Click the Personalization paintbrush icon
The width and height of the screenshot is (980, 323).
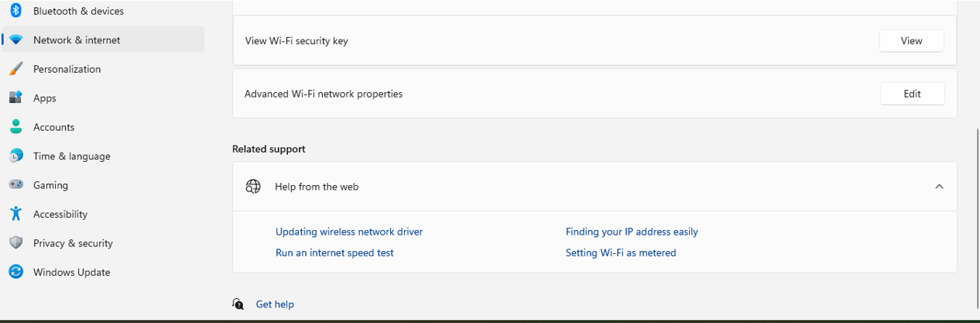pyautogui.click(x=15, y=69)
